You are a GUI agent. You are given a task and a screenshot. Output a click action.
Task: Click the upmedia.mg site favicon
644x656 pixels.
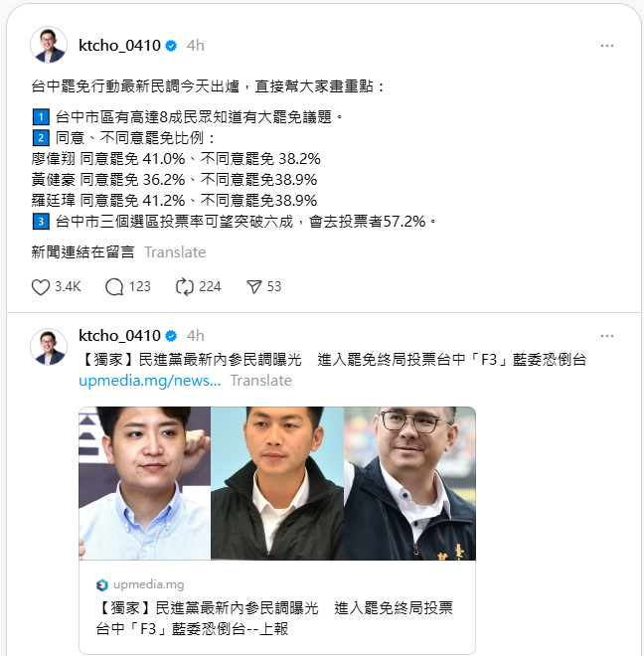click(x=102, y=584)
